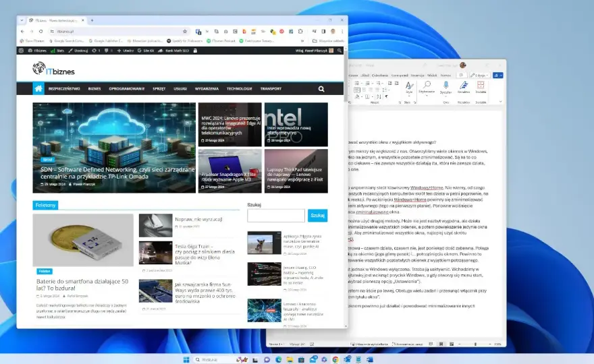Click the Sort icon in Word

click(379, 97)
